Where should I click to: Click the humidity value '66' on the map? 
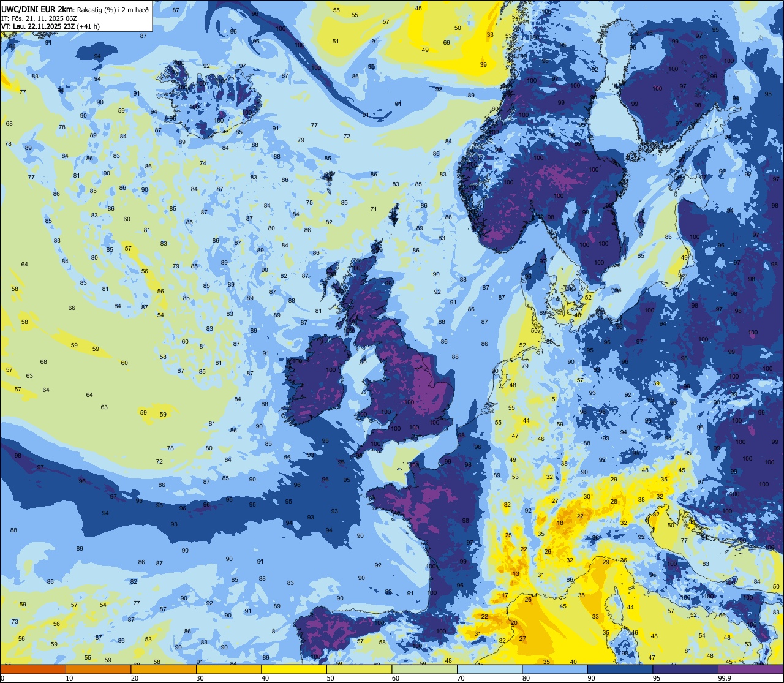pyautogui.click(x=72, y=308)
